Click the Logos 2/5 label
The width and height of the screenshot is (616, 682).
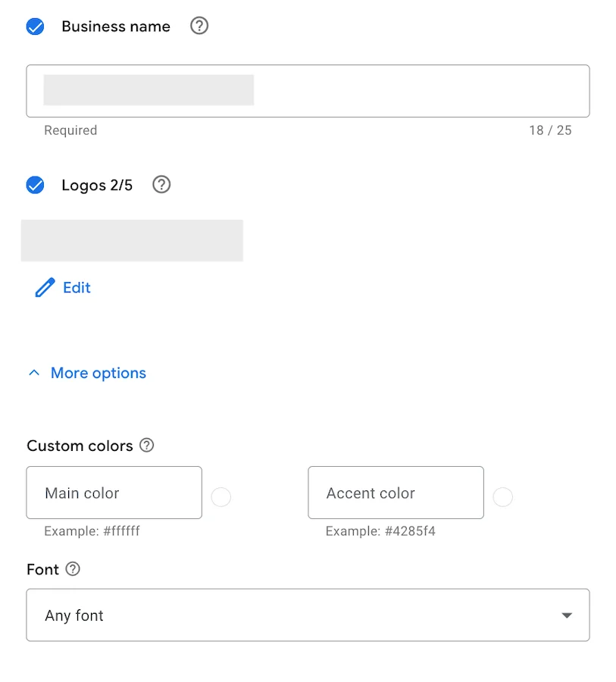pos(97,184)
